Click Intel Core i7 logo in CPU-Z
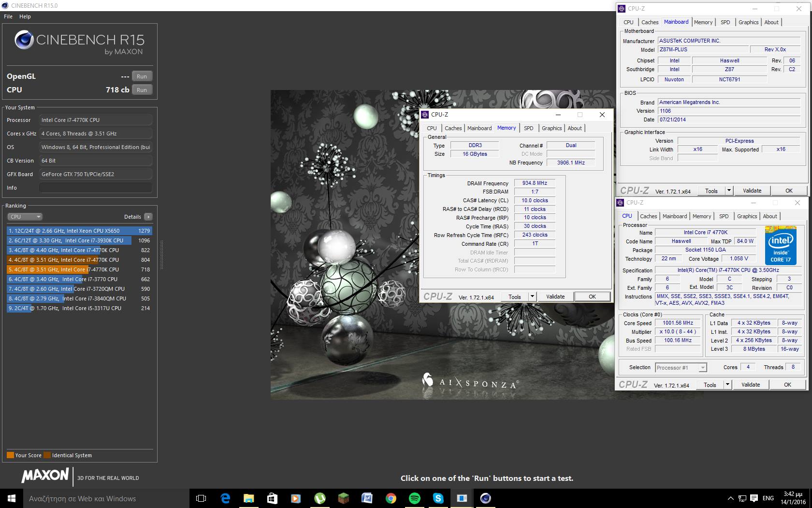 point(781,245)
